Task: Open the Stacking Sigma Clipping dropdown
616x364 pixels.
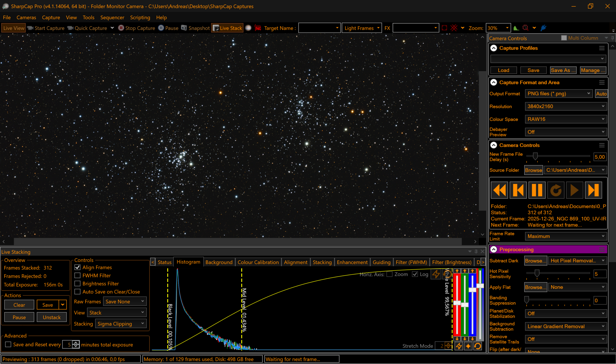Action: point(121,324)
